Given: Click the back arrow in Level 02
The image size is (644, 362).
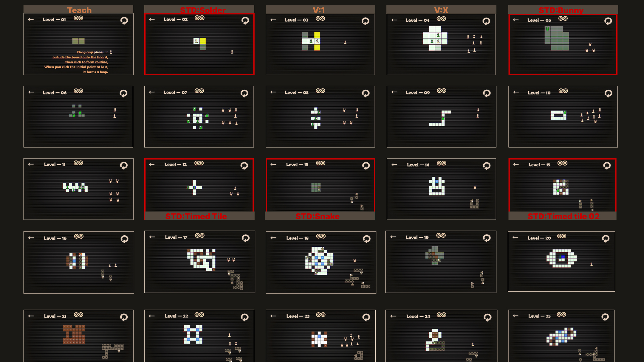Looking at the screenshot, I should pyautogui.click(x=152, y=19).
